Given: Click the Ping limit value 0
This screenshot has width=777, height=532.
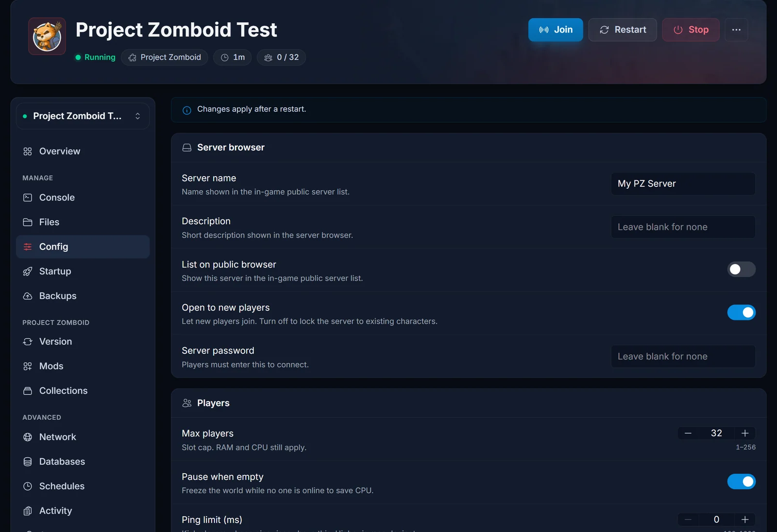Looking at the screenshot, I should tap(716, 519).
